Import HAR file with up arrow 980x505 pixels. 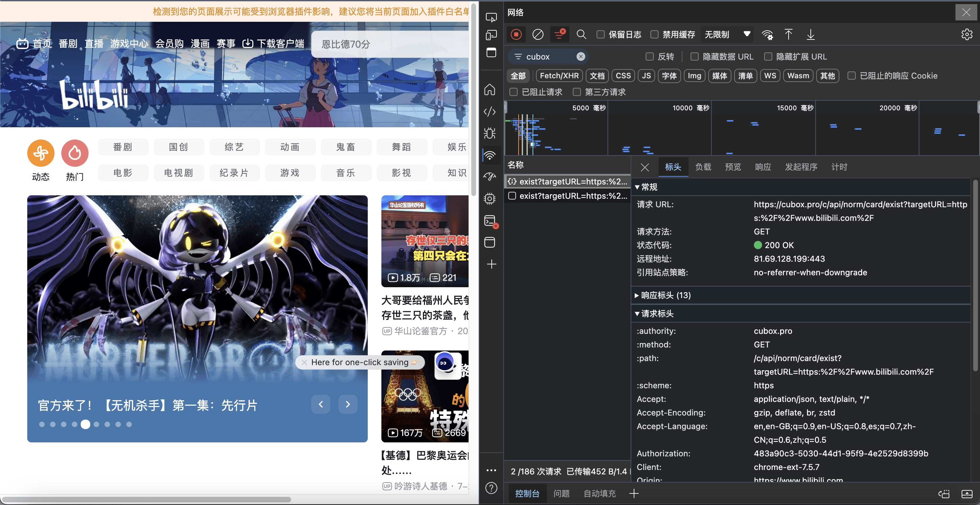pos(788,35)
